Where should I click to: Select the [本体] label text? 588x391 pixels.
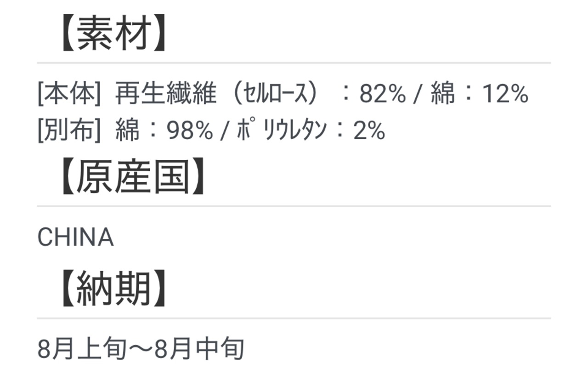68,94
